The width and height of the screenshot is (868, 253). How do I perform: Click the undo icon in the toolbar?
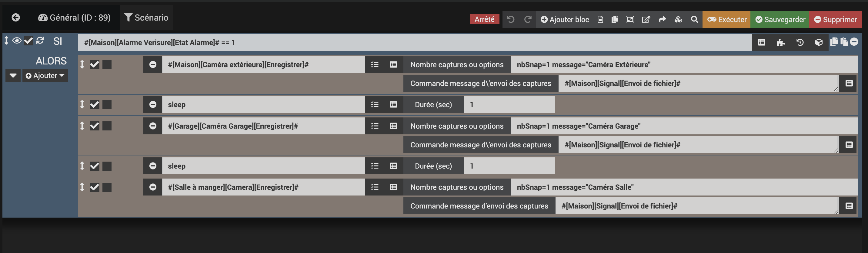click(x=510, y=19)
